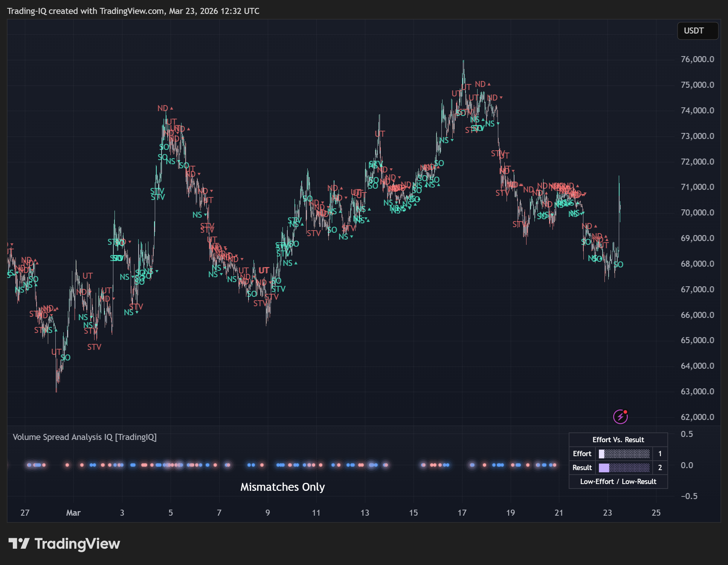The image size is (728, 565).
Task: Open the USDT currency selector
Action: (697, 31)
